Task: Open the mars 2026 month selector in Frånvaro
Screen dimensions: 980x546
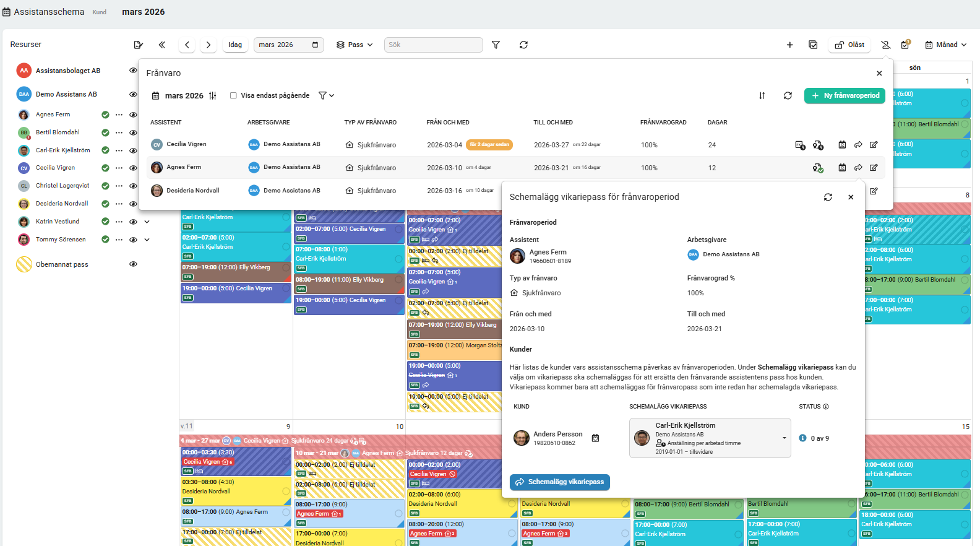Action: [178, 95]
